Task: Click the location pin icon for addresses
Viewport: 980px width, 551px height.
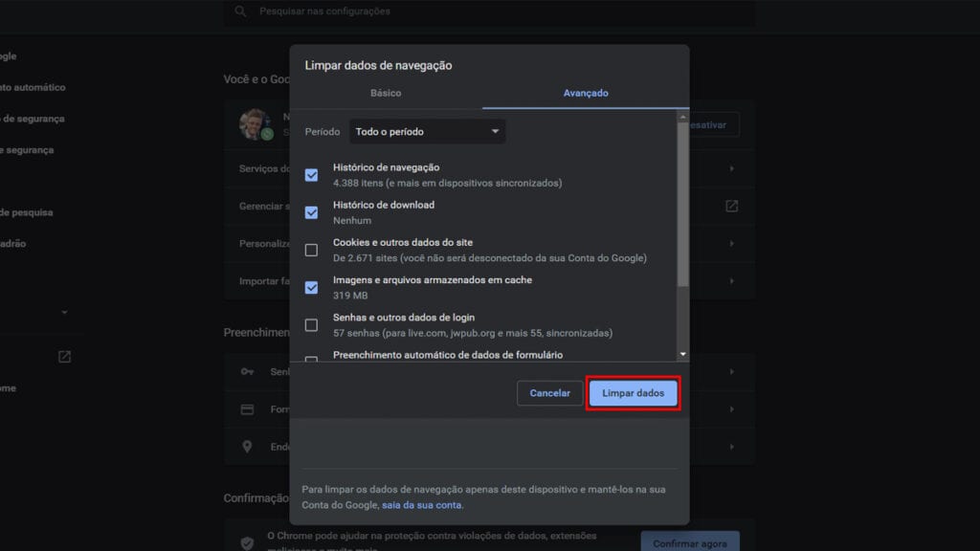Action: [248, 447]
